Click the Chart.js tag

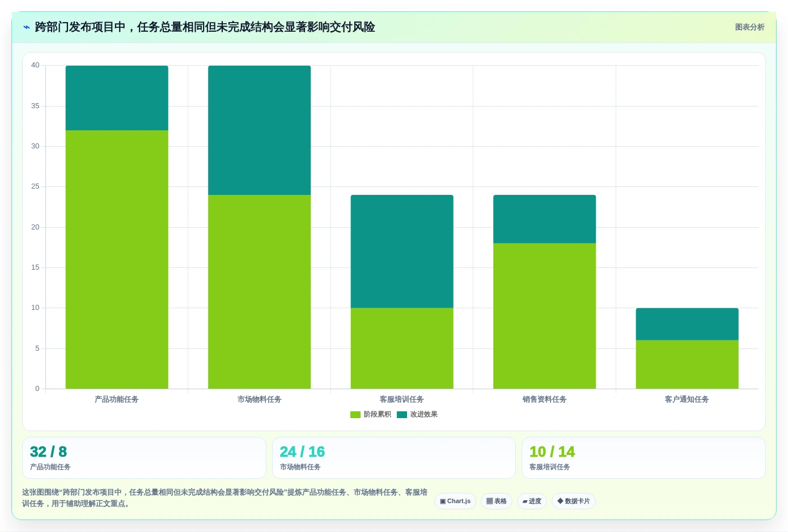pyautogui.click(x=455, y=501)
